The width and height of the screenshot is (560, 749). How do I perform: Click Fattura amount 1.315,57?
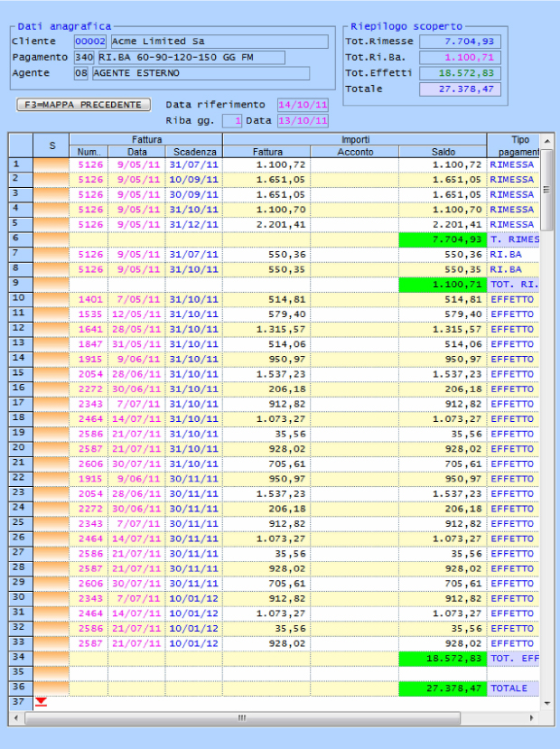point(281,329)
